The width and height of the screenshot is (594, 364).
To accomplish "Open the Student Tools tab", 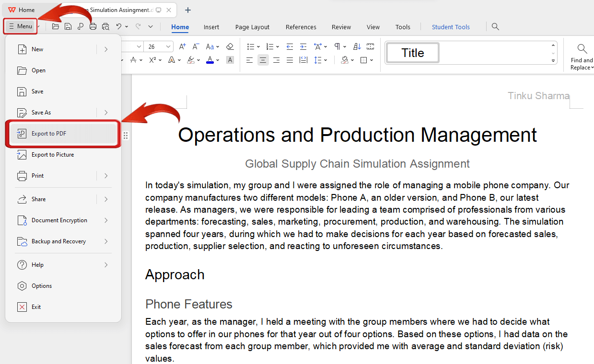I will 451,27.
